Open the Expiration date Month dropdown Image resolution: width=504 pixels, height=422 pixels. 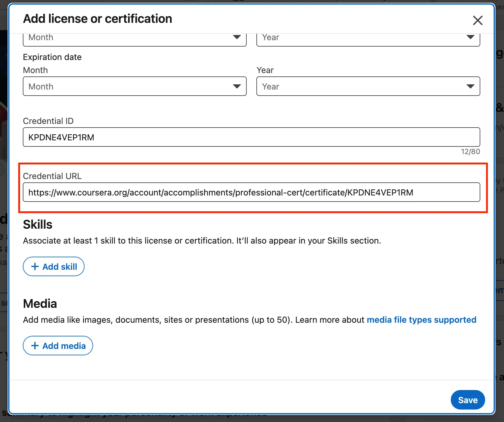point(135,86)
